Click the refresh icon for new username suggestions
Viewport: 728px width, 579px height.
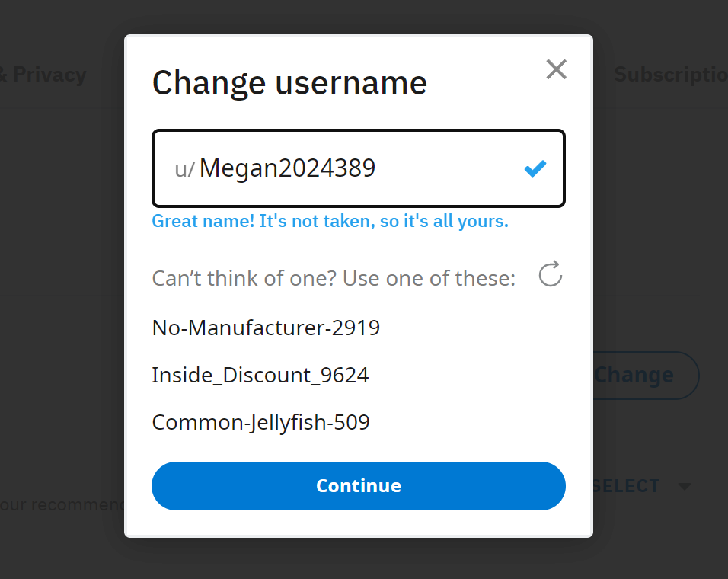[x=550, y=274]
